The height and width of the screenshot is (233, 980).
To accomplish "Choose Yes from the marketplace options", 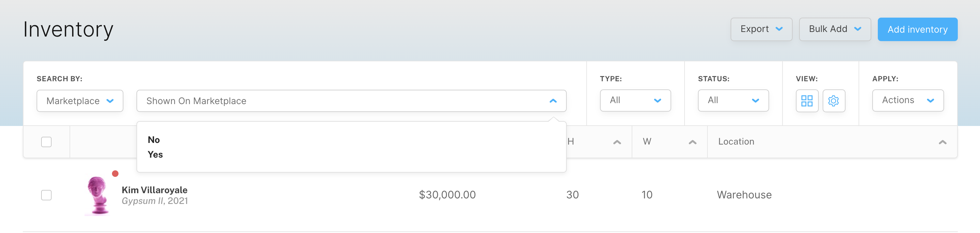I will click(155, 154).
